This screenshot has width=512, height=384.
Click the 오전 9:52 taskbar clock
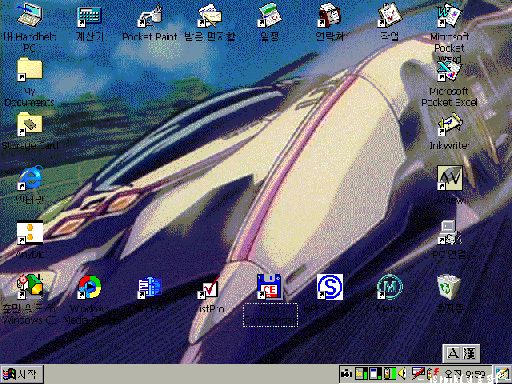coord(465,375)
